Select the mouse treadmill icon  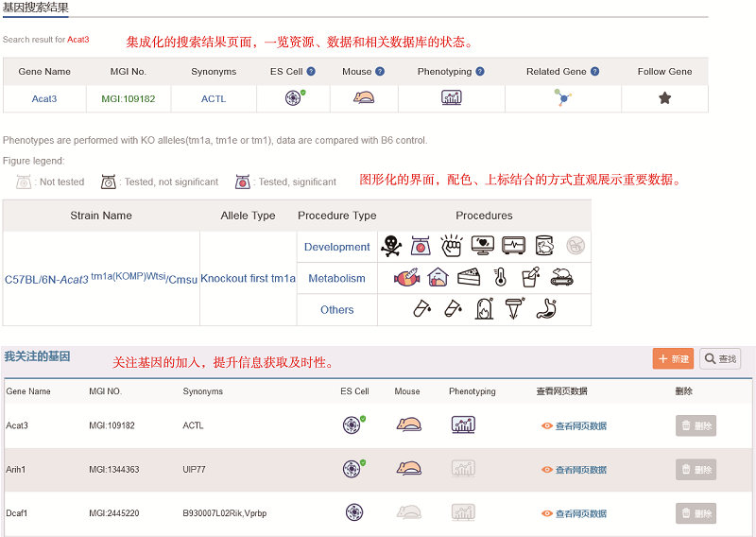coord(561,277)
